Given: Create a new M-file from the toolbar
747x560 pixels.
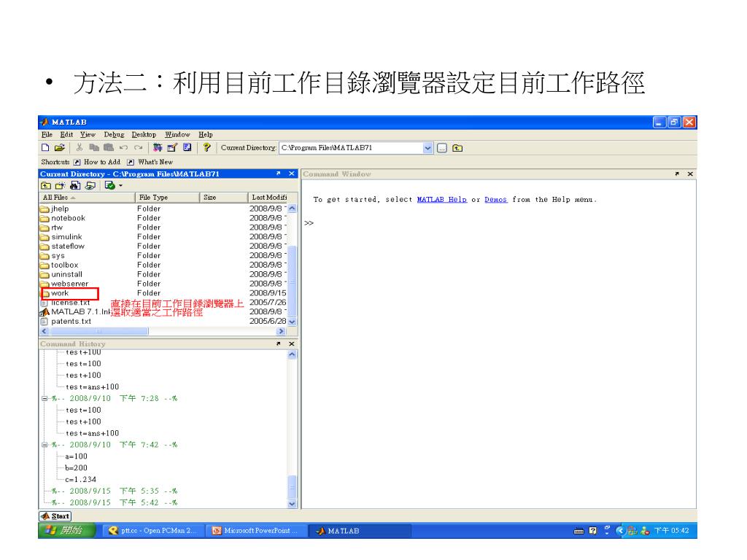Looking at the screenshot, I should 45,147.
